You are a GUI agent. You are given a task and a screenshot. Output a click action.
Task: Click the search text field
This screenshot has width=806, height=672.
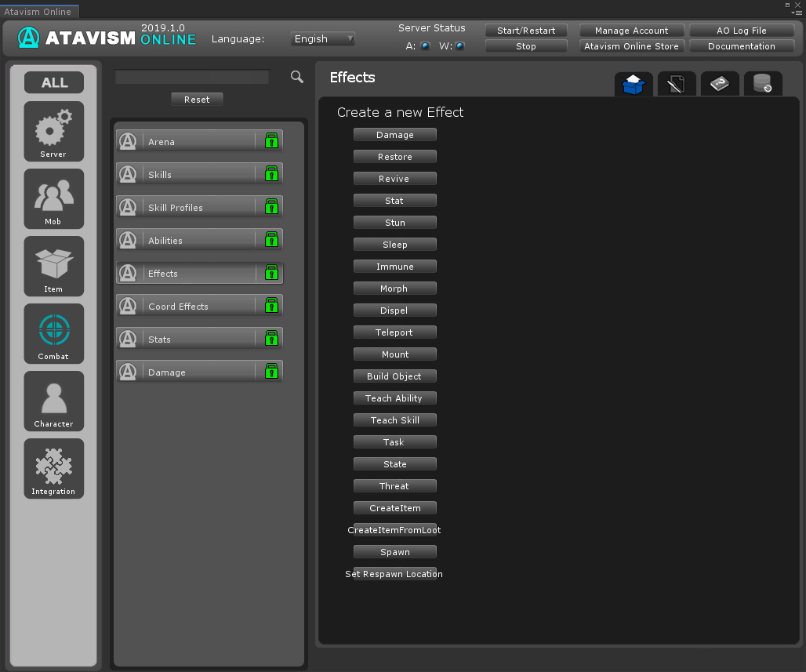tap(192, 77)
